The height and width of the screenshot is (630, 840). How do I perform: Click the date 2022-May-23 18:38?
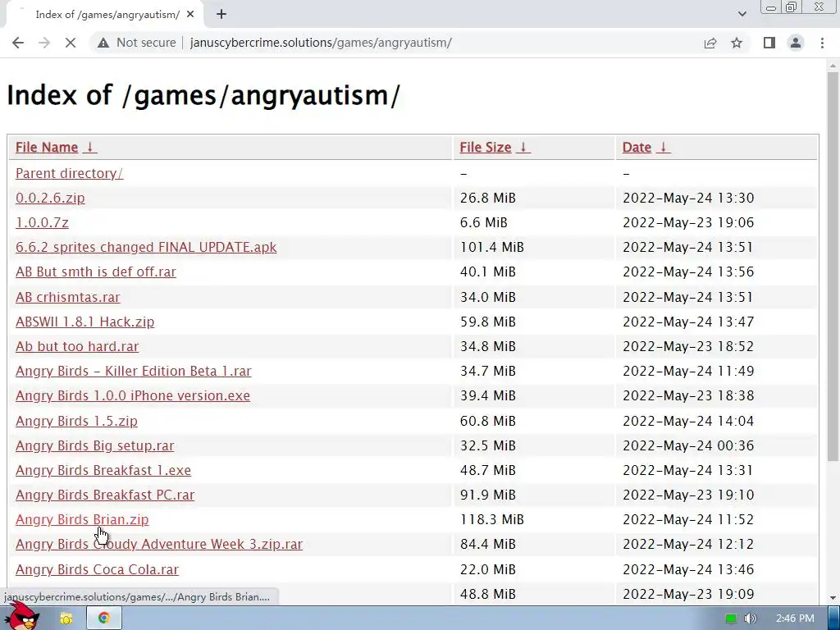tap(688, 395)
